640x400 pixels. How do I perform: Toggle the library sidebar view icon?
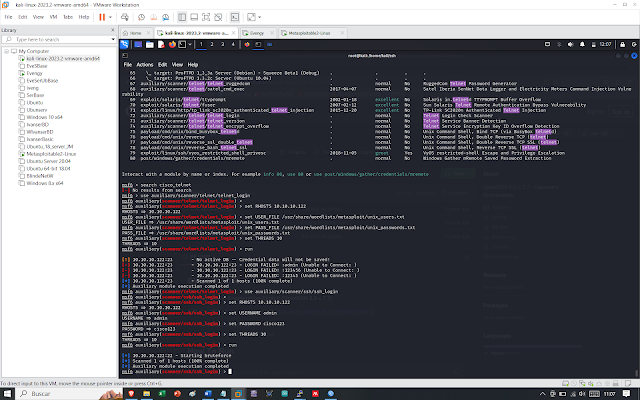182,17
